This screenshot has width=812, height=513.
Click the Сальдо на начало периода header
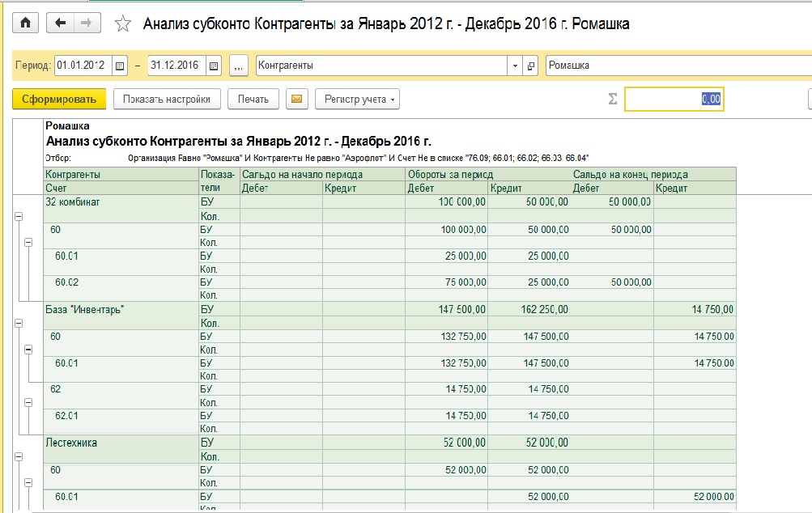click(x=303, y=175)
